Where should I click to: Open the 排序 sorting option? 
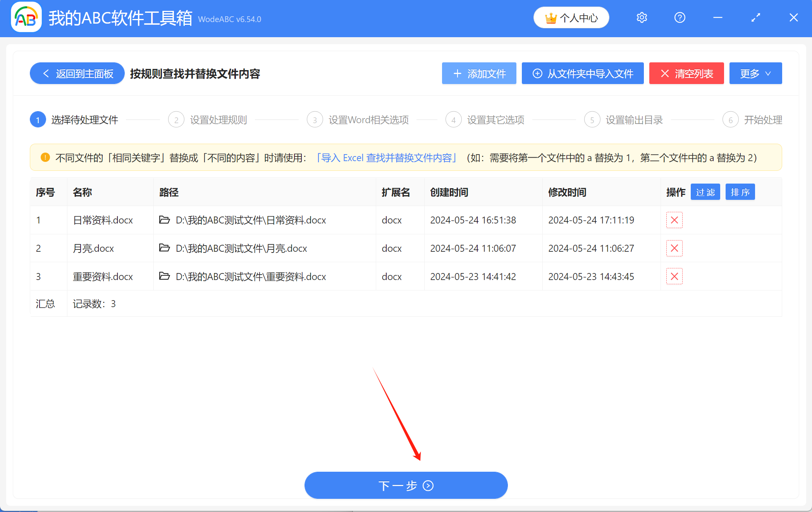tap(740, 192)
